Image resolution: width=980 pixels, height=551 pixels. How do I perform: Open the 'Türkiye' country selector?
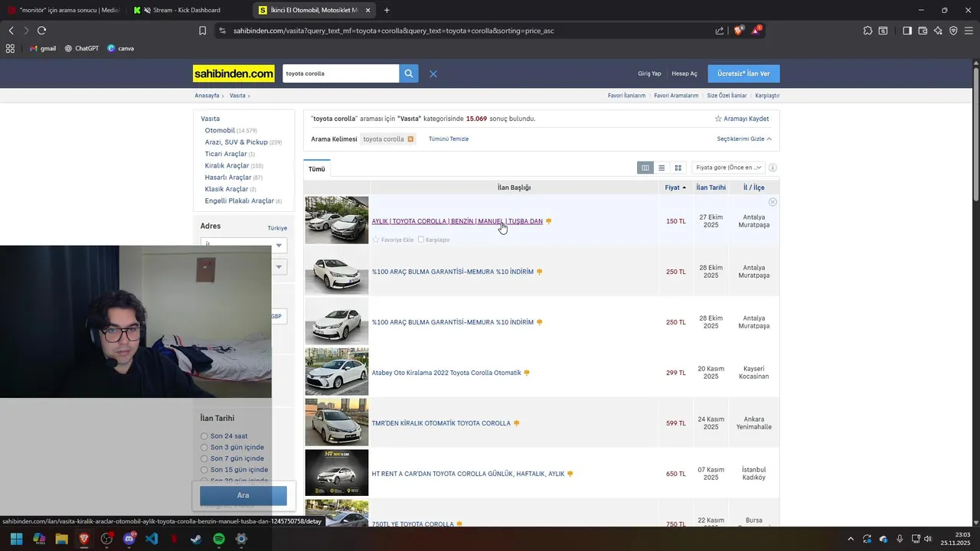(277, 228)
